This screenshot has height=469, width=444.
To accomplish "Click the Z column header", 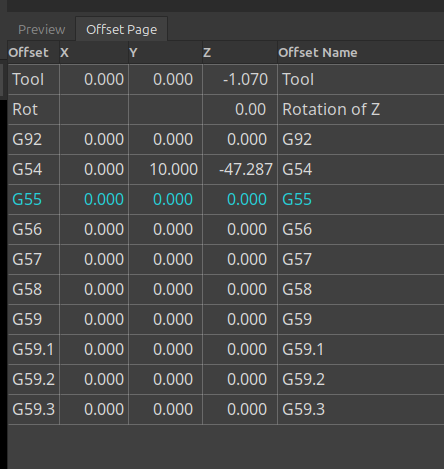I will 240,53.
